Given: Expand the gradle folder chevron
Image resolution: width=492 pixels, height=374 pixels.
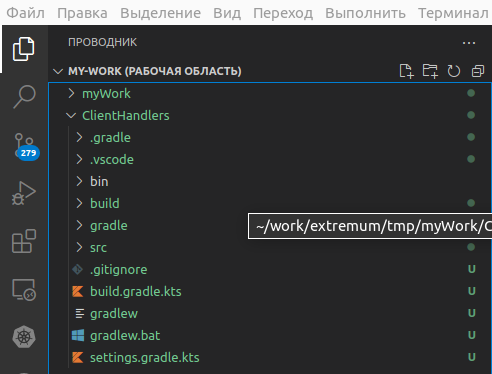Looking at the screenshot, I should pos(79,225).
